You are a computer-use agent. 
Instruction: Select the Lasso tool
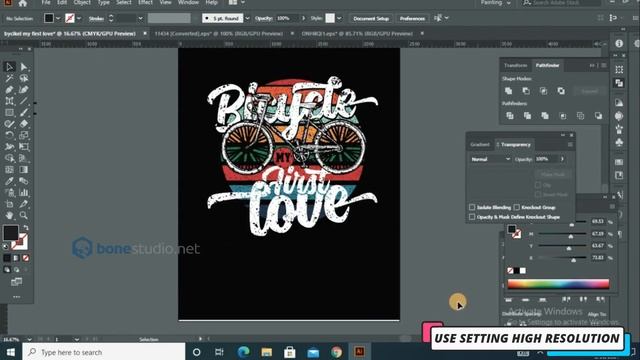(x=24, y=78)
